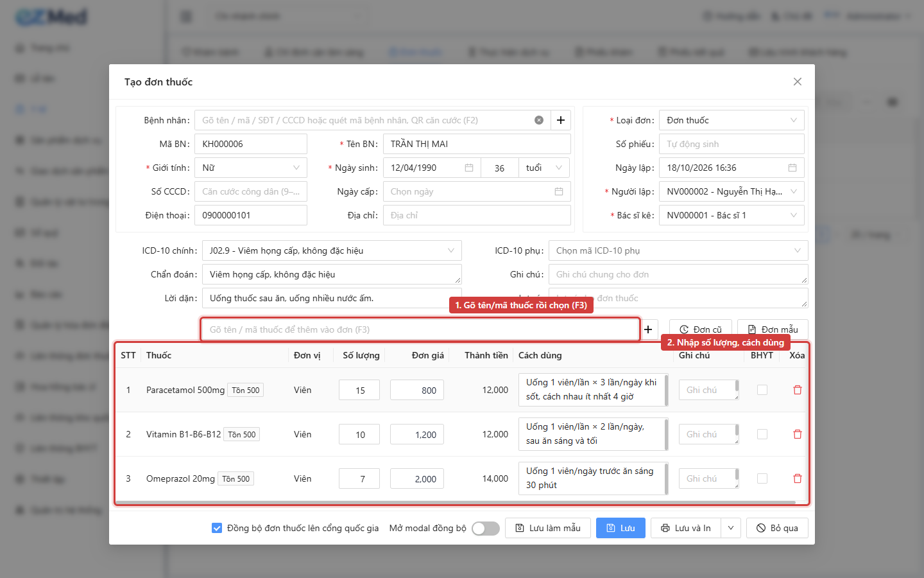Click the Địa chỉ input field
This screenshot has width=924, height=578.
click(477, 215)
